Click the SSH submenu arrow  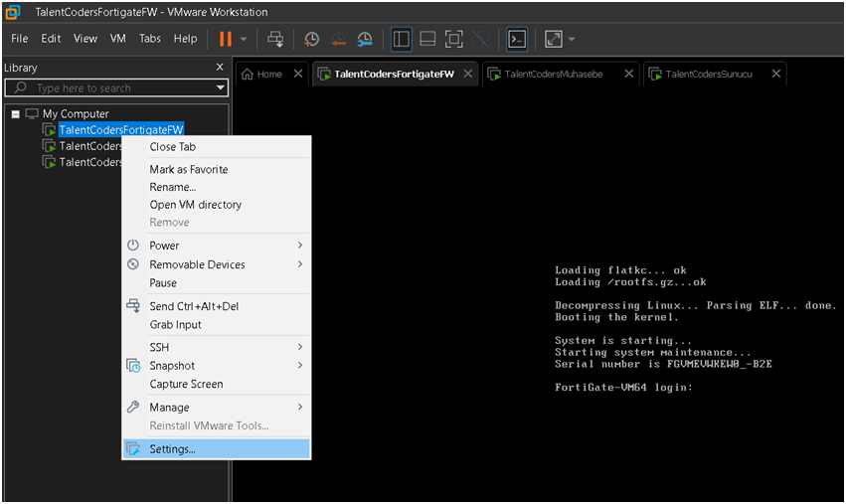(x=300, y=346)
